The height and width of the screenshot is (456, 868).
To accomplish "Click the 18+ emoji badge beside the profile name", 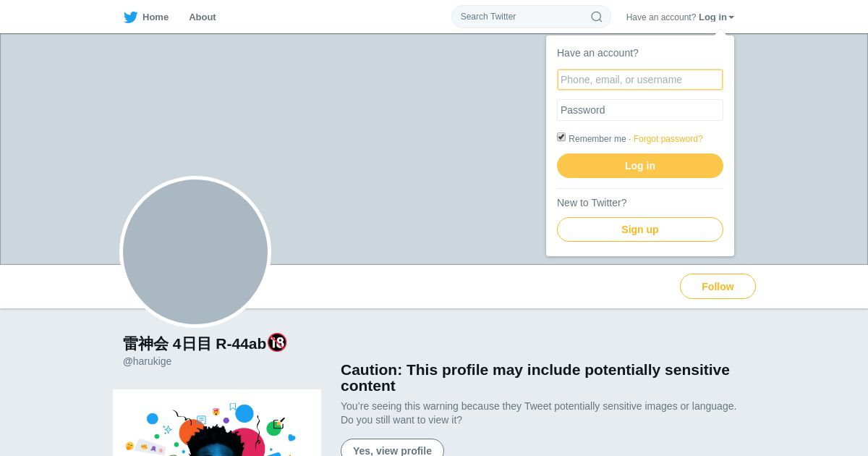I will tap(277, 342).
